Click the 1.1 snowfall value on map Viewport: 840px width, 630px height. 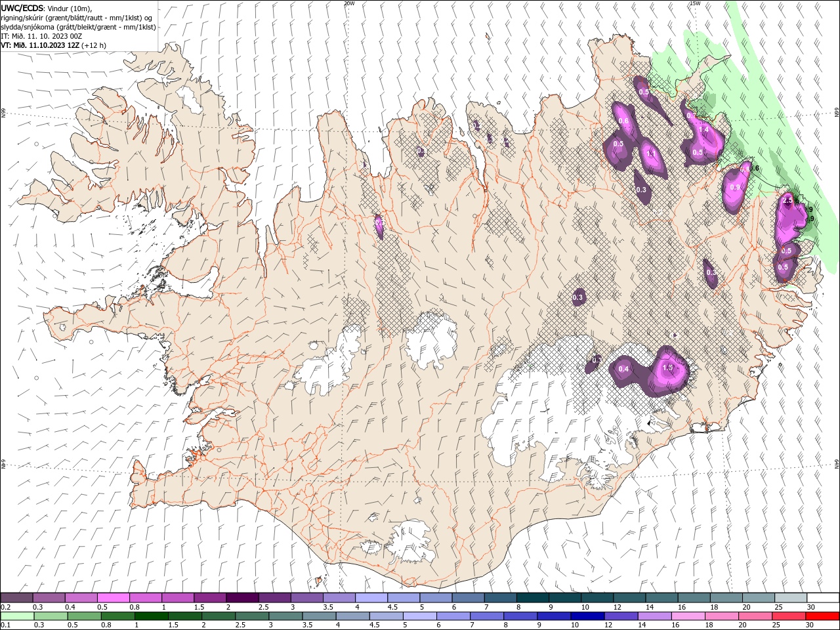pos(652,154)
